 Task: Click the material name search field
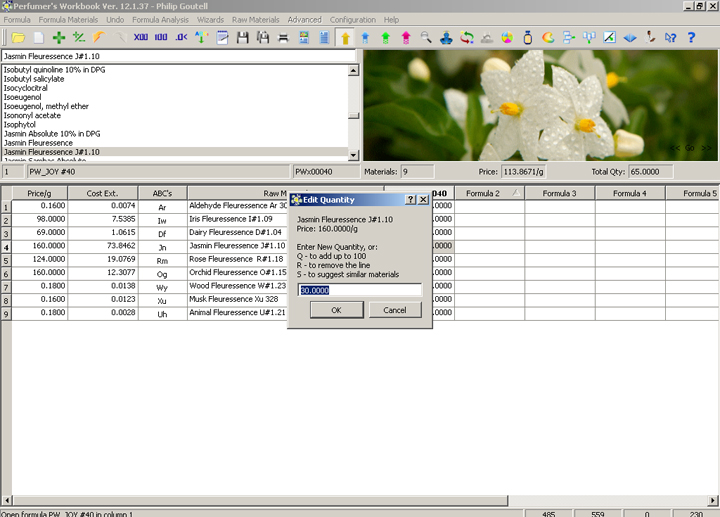tap(179, 56)
